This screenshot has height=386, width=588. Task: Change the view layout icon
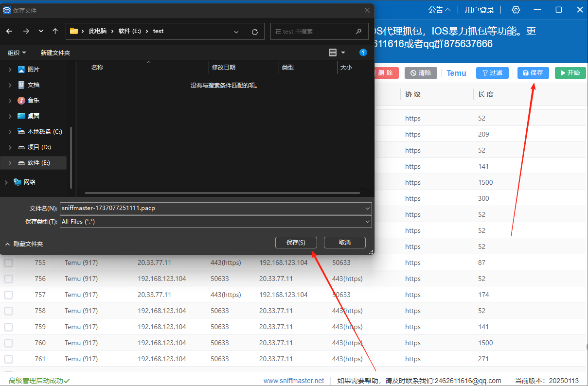click(x=333, y=53)
